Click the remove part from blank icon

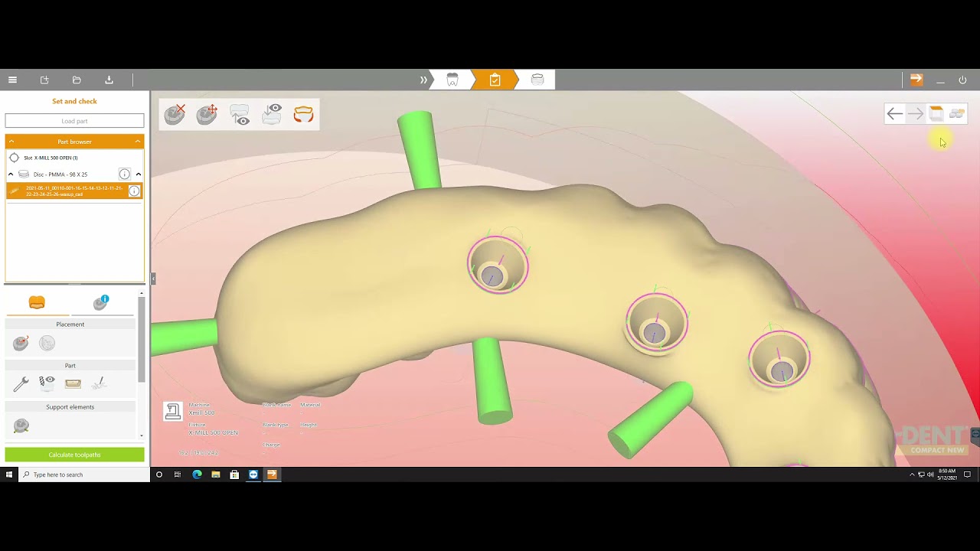pos(175,114)
